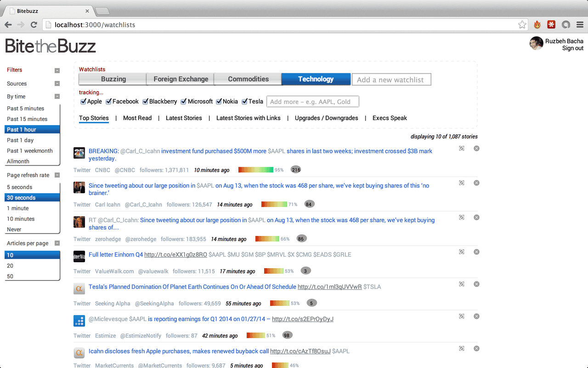The image size is (588, 368).
Task: Open the Execs Speak view
Action: coord(390,118)
